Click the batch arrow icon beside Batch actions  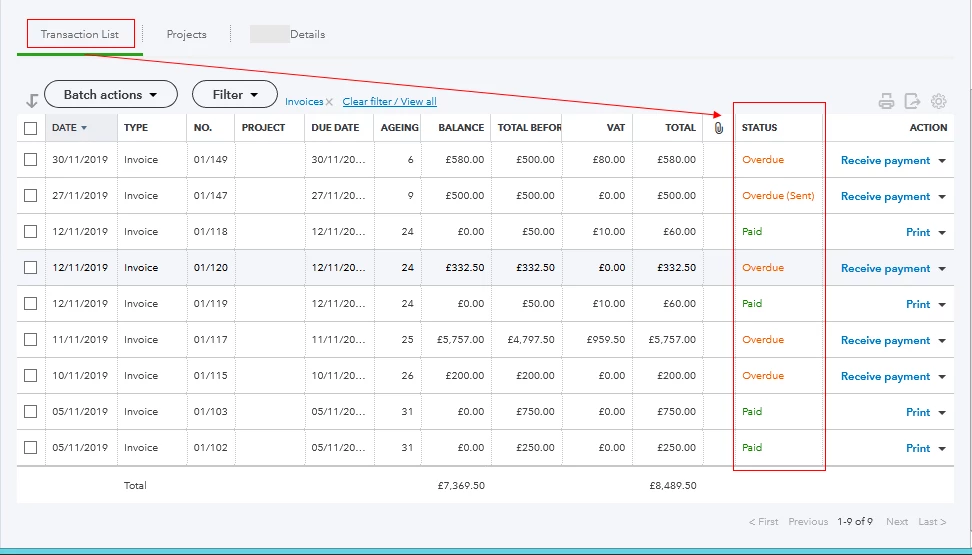pyautogui.click(x=32, y=100)
